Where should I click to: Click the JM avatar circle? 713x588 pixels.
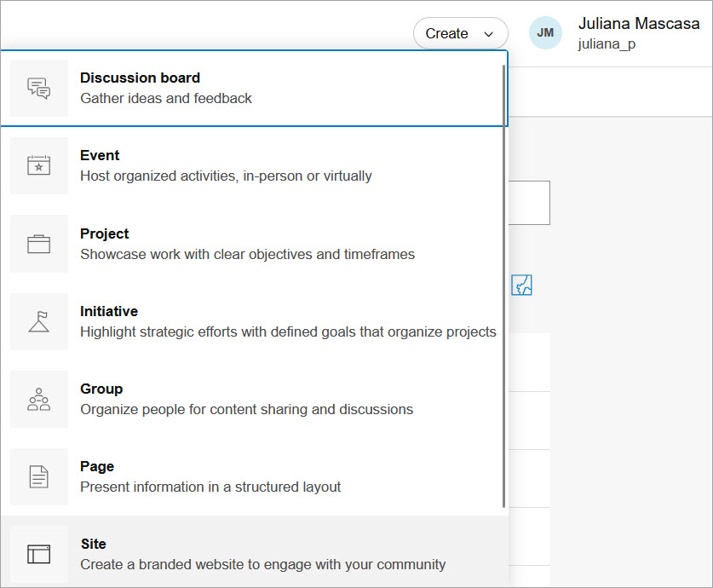(545, 33)
